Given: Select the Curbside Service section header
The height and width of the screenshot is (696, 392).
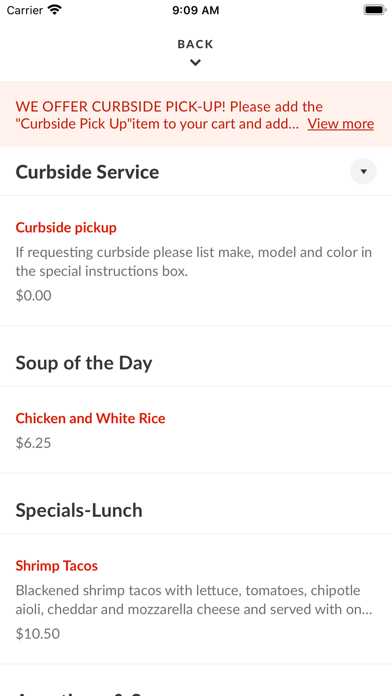Looking at the screenshot, I should click(87, 172).
